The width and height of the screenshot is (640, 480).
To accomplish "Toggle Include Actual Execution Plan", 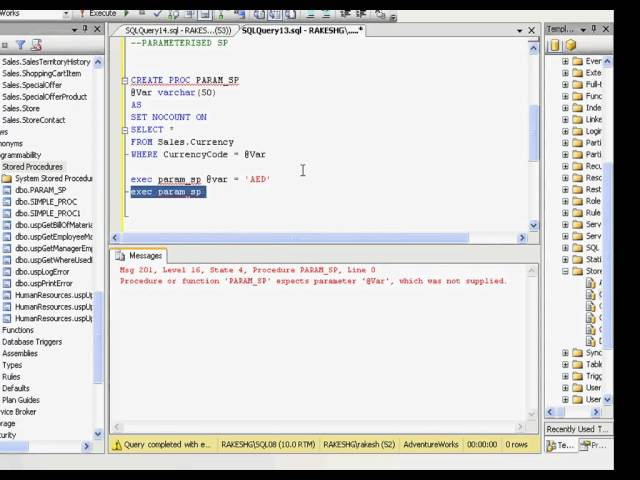I will 221,14.
